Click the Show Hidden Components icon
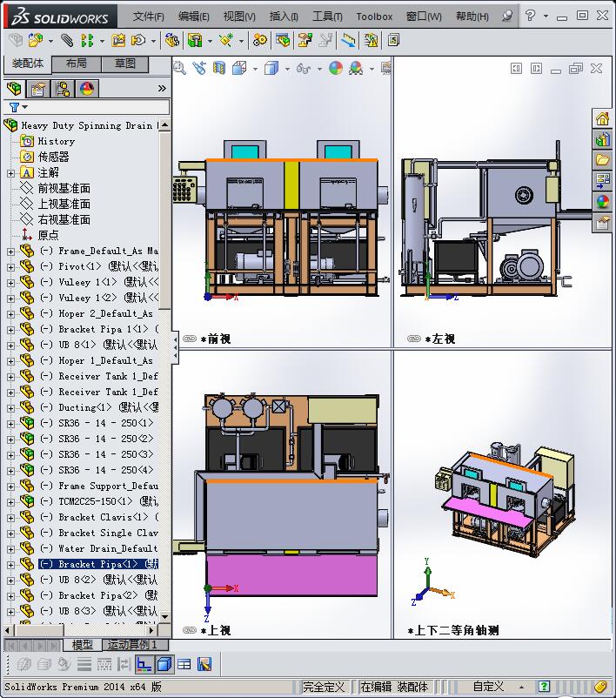616x698 pixels. pos(171,41)
